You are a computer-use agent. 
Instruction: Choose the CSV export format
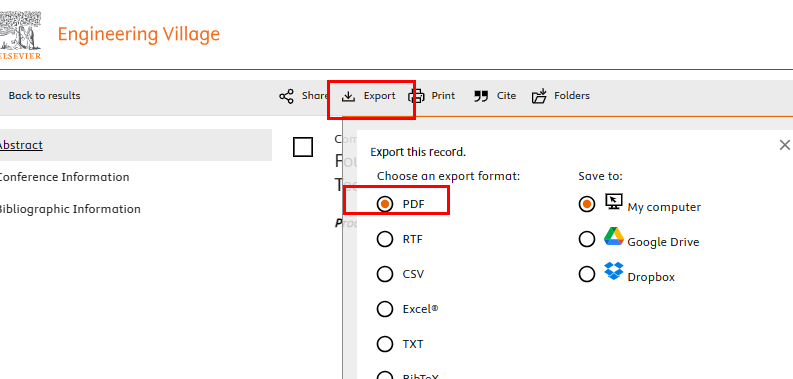(x=385, y=274)
